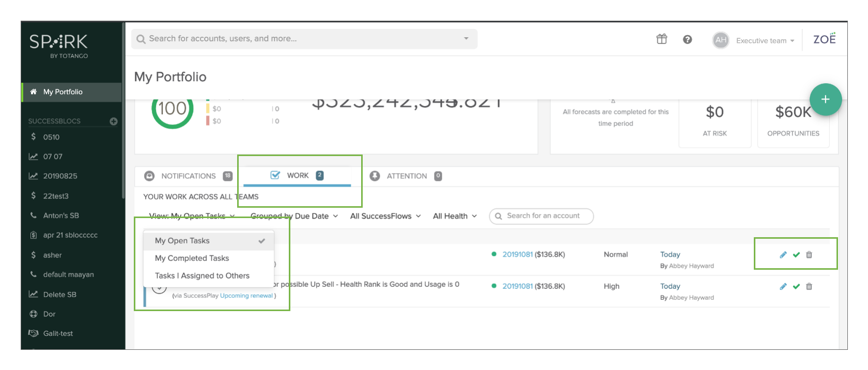
Task: Focus the Search for an account field
Action: tap(541, 216)
